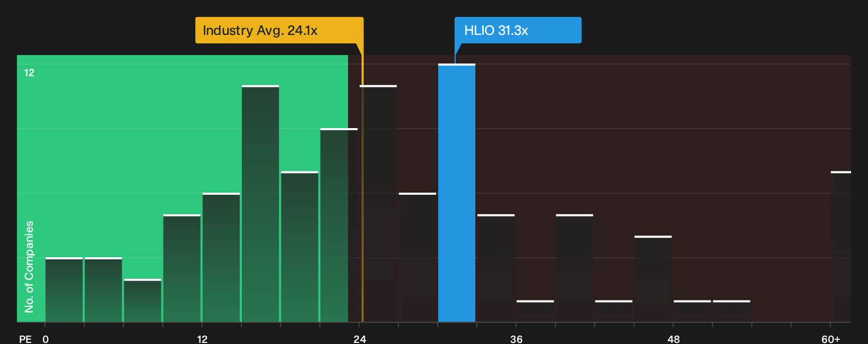The height and width of the screenshot is (344, 868).
Task: Click the x-axis label 48
Action: (x=674, y=339)
